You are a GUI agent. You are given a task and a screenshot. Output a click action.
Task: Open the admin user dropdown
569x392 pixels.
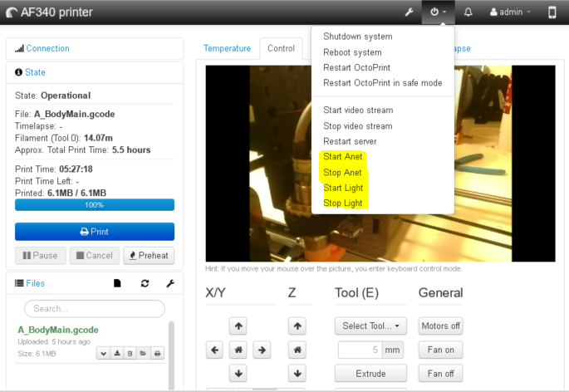coord(510,12)
